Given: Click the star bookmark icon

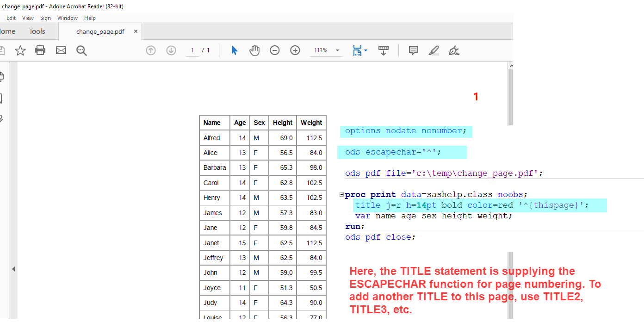Looking at the screenshot, I should point(20,50).
